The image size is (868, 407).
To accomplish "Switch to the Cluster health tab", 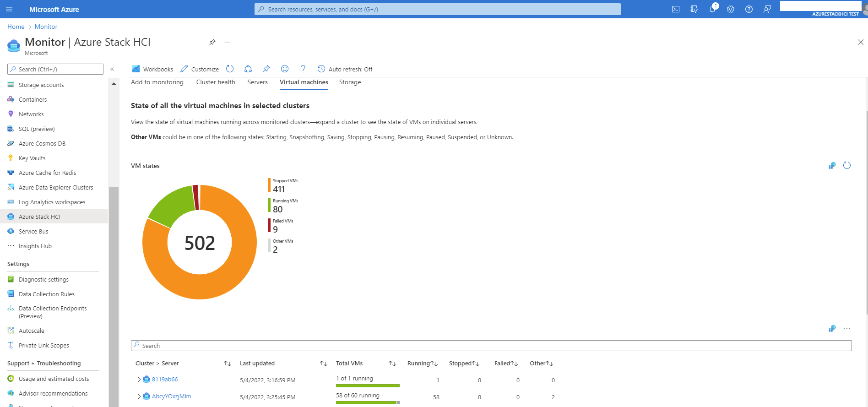I will click(x=216, y=82).
